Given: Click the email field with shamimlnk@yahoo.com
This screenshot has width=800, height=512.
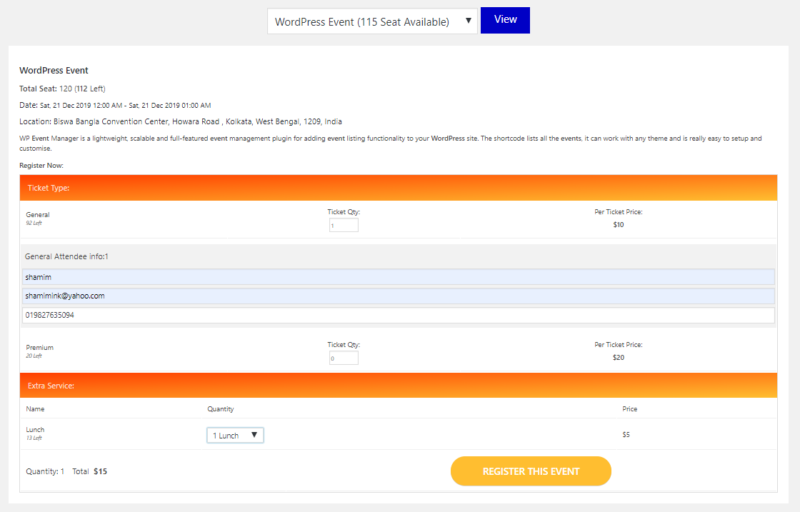Looking at the screenshot, I should (x=398, y=296).
